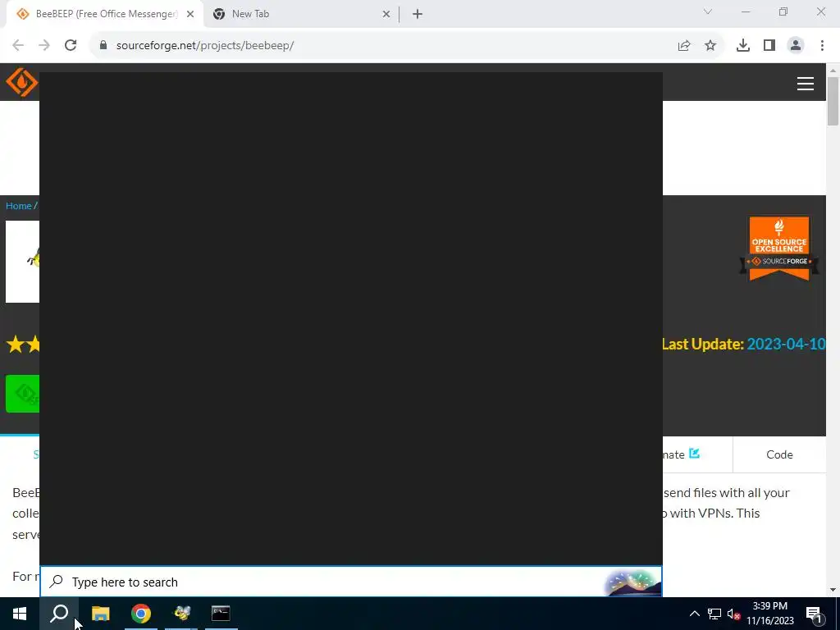Image resolution: width=840 pixels, height=630 pixels.
Task: View site information via the lock icon
Action: pos(103,45)
